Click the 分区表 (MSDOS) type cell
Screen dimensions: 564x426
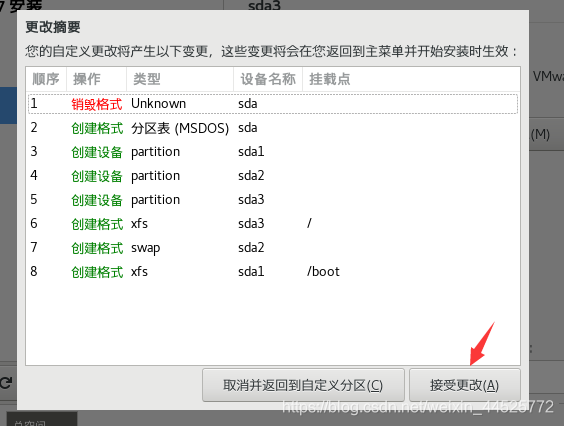(x=180, y=128)
